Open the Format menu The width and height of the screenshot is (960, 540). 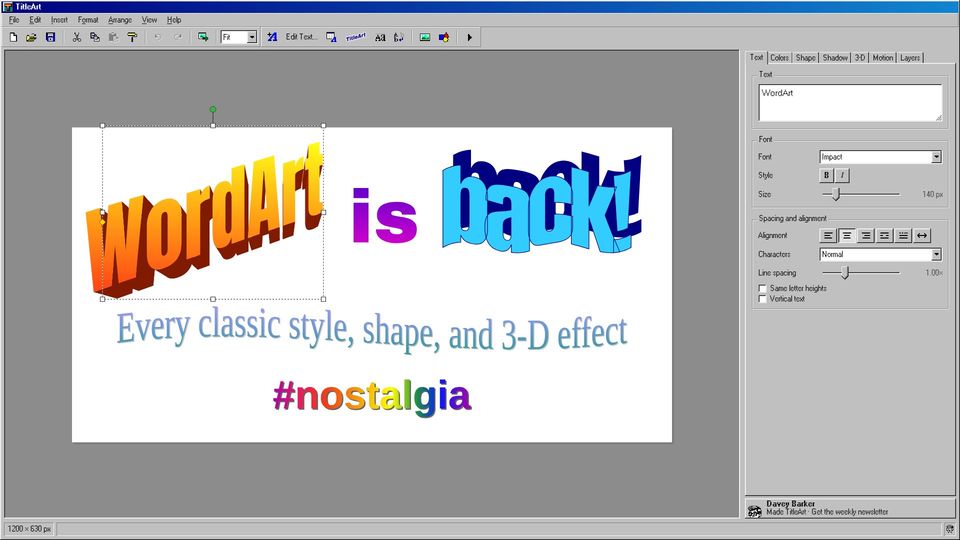tap(88, 20)
